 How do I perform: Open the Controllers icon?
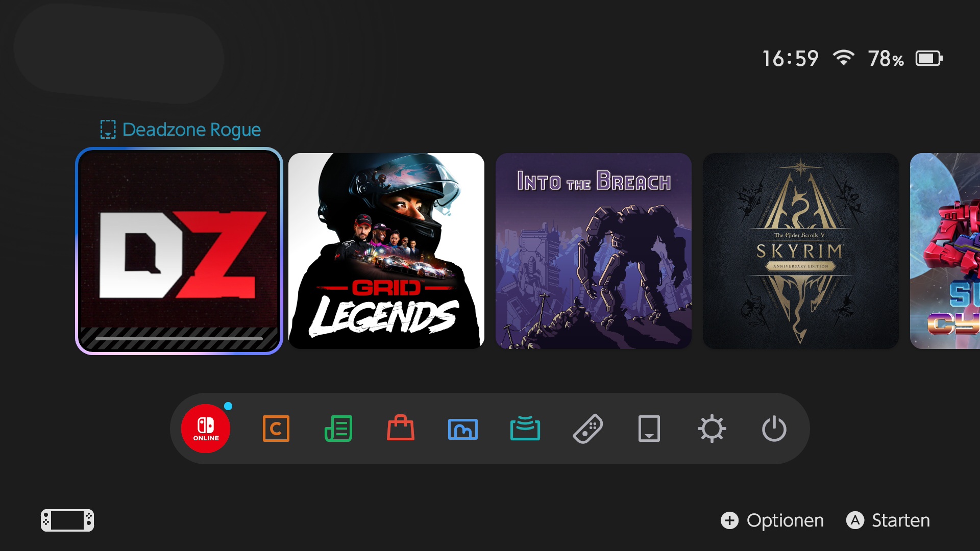587,429
